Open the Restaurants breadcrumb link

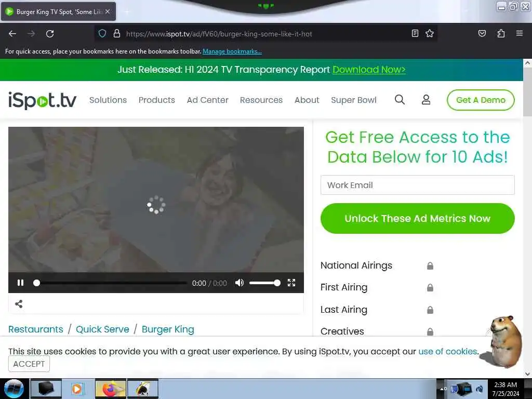[x=36, y=329]
